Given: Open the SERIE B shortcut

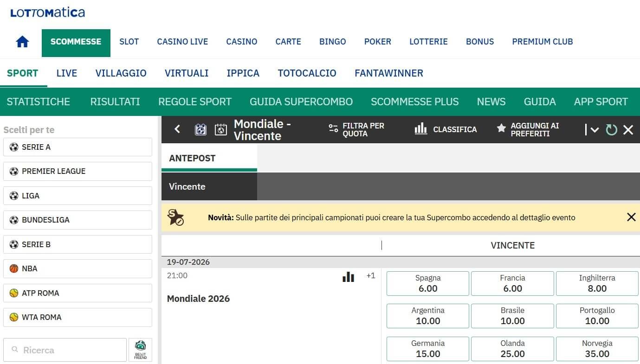Looking at the screenshot, I should coord(78,244).
